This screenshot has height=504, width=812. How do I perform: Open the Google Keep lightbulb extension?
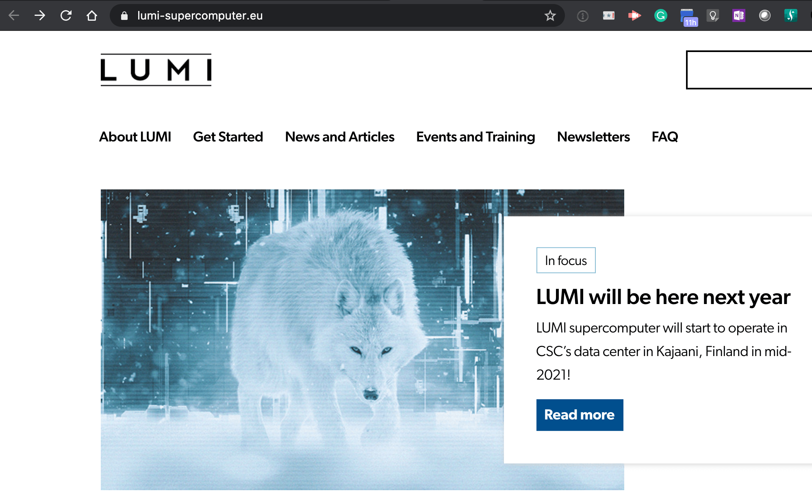pyautogui.click(x=712, y=15)
